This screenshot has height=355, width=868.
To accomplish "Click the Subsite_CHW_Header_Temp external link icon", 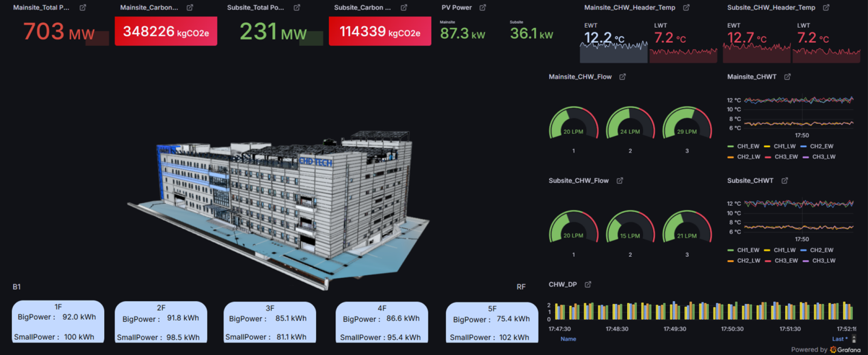I will click(x=826, y=7).
